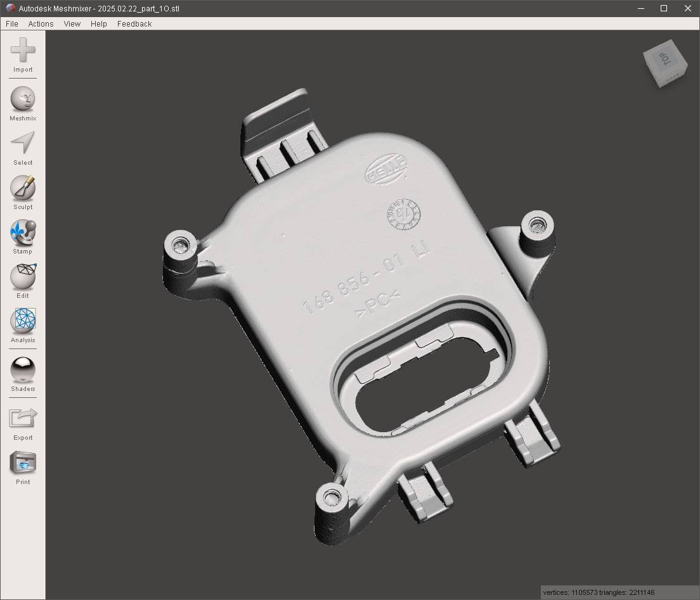Open the File menu
Image resolution: width=700 pixels, height=600 pixels.
12,23
